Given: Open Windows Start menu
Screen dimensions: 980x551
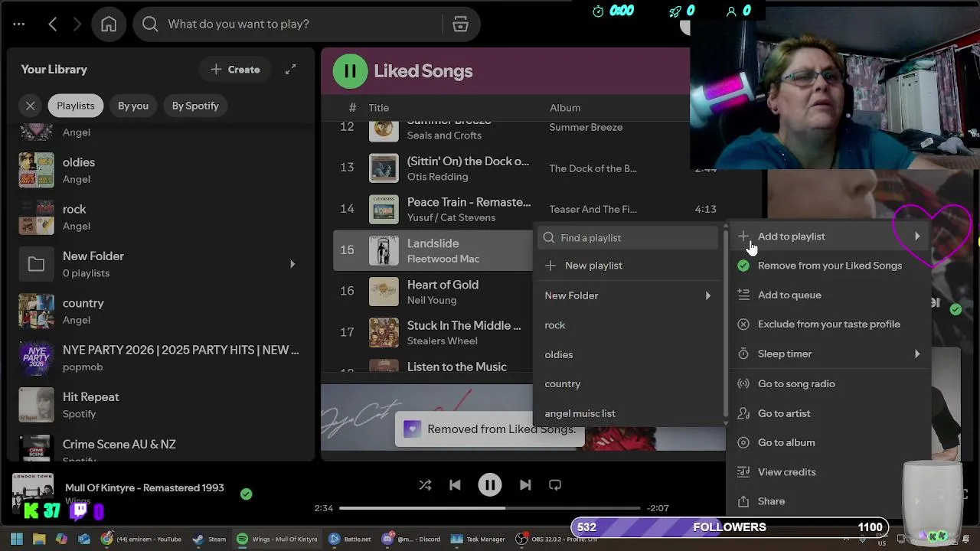Looking at the screenshot, I should pos(17,539).
